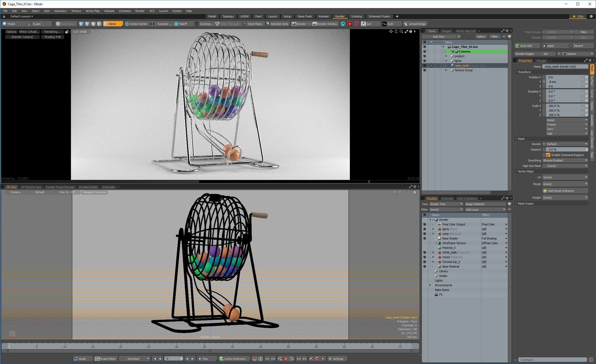Click the layout settings gear at top right
The image size is (596, 364).
pos(591,16)
